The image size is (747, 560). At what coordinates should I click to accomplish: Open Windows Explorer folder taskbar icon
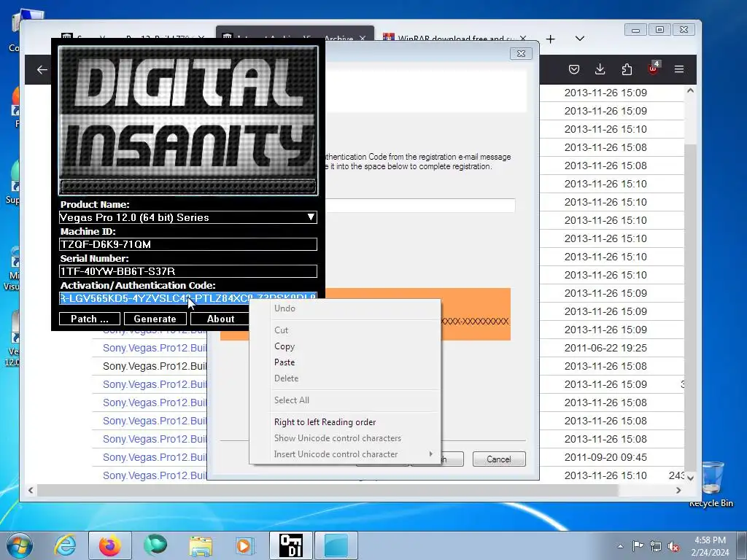pos(201,546)
